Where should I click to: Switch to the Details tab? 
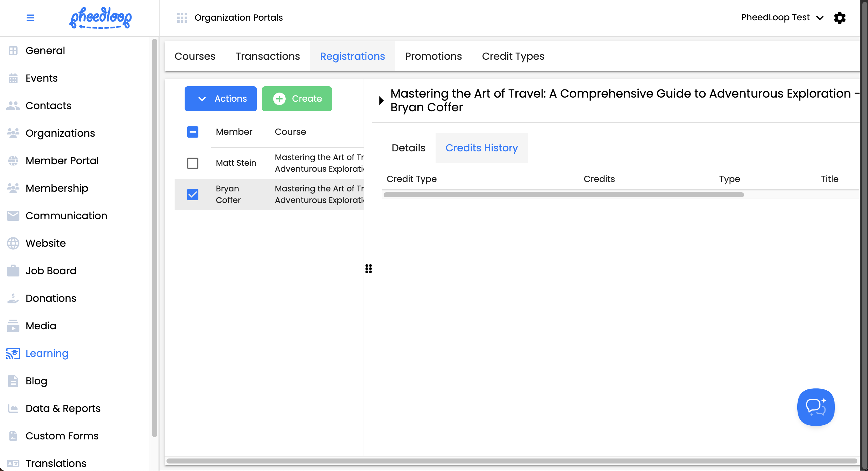[x=408, y=148]
